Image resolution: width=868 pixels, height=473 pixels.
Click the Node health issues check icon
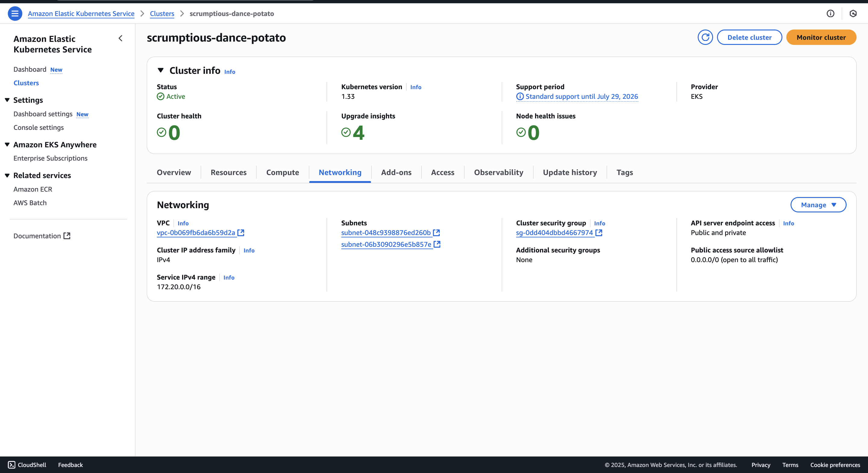[521, 132]
